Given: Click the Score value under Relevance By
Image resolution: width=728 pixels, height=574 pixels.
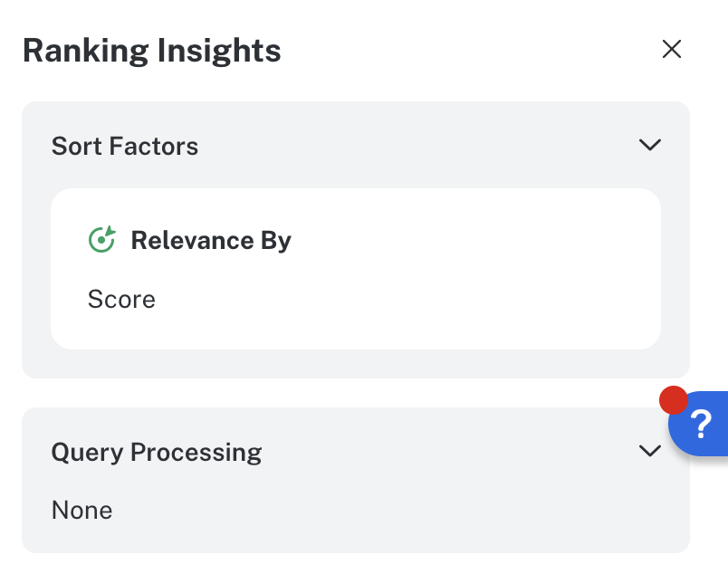Looking at the screenshot, I should click(x=121, y=299).
